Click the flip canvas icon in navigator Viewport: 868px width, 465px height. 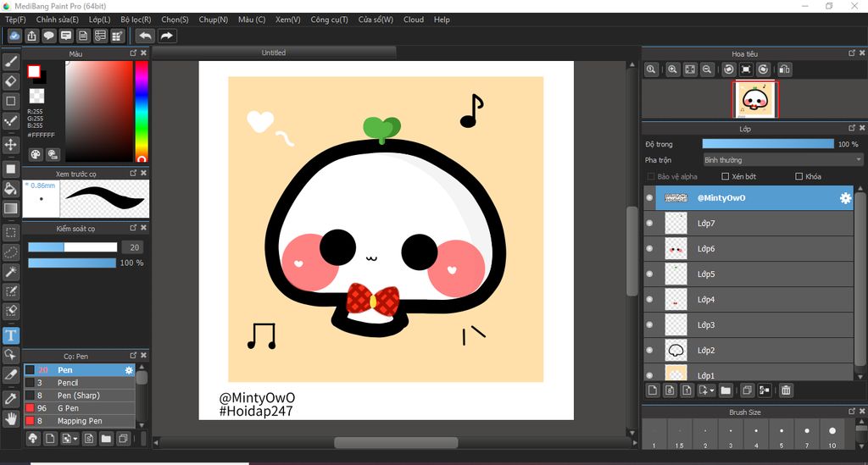[784, 69]
